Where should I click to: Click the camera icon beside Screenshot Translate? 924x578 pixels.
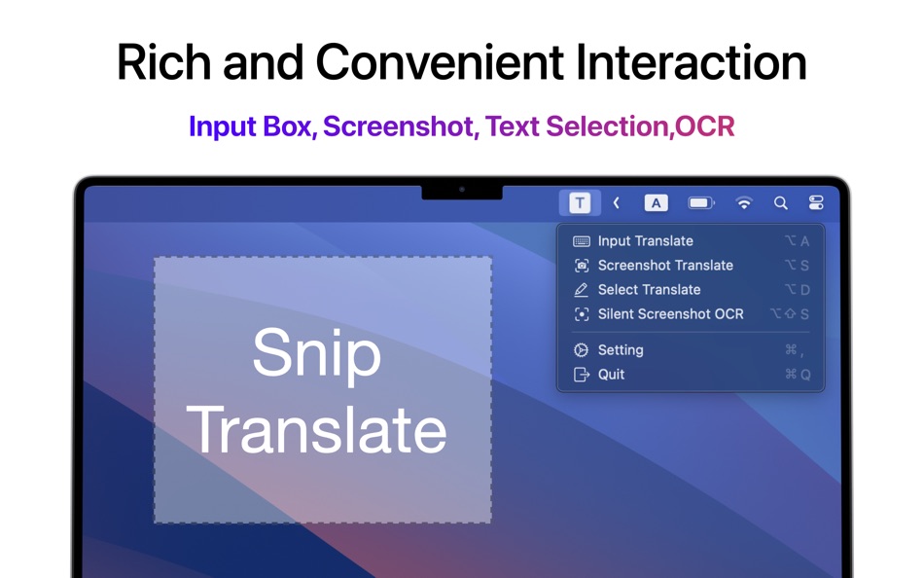point(582,266)
